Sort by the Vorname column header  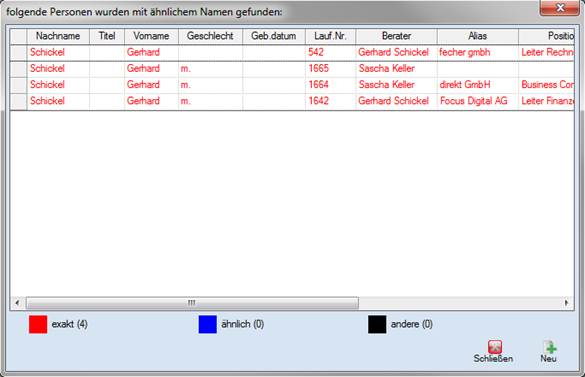(151, 36)
